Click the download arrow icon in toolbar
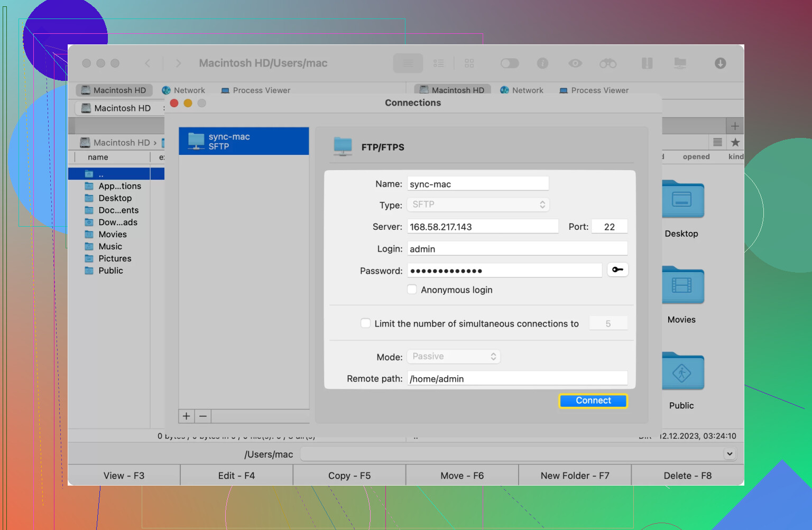Image resolution: width=812 pixels, height=530 pixels. [720, 63]
